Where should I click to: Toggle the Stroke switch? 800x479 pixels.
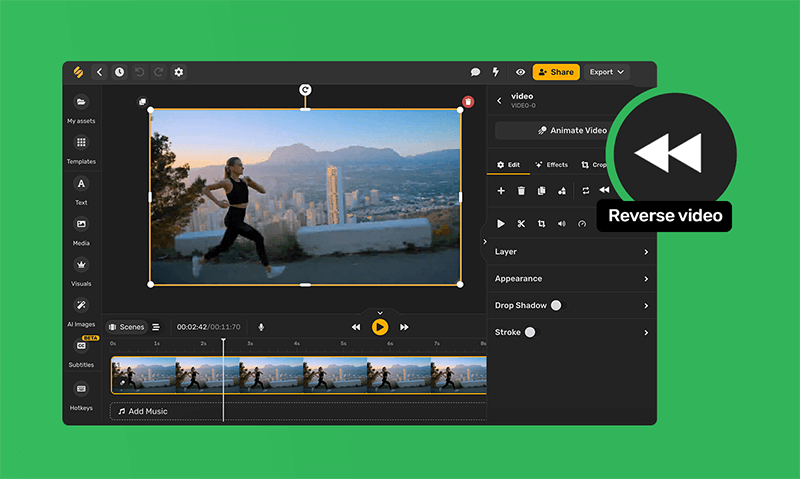tap(531, 333)
